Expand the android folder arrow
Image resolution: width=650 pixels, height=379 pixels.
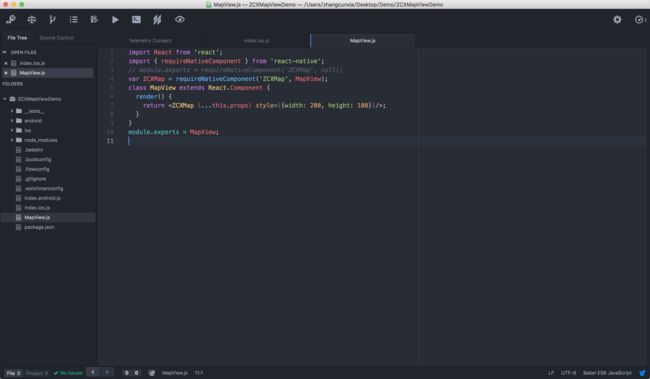coord(12,121)
